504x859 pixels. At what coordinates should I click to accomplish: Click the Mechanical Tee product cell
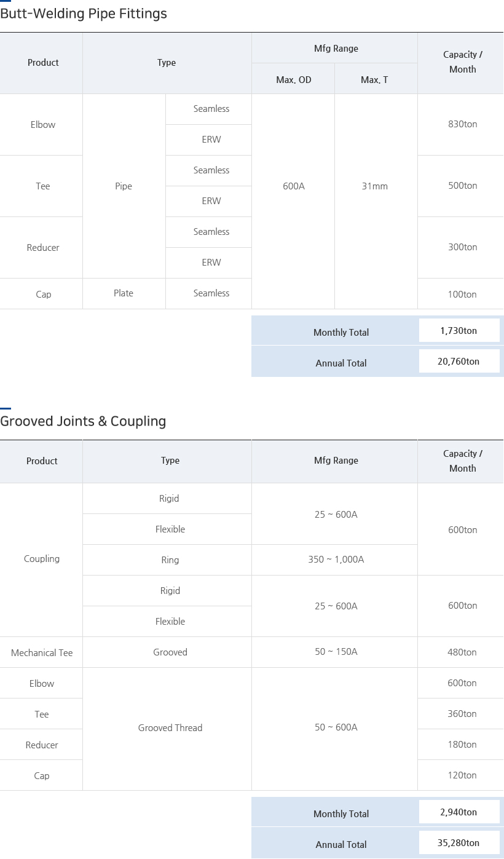42,653
